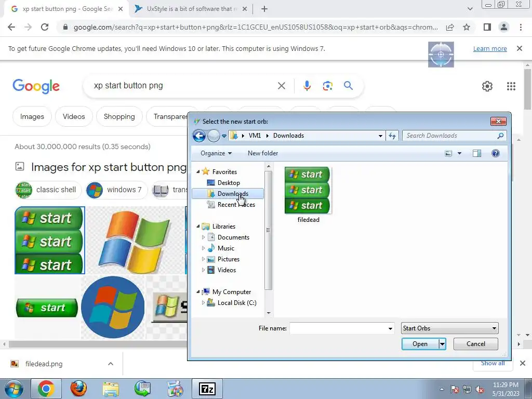Click the Open button
Viewport: 532px width, 399px height.
pos(420,344)
